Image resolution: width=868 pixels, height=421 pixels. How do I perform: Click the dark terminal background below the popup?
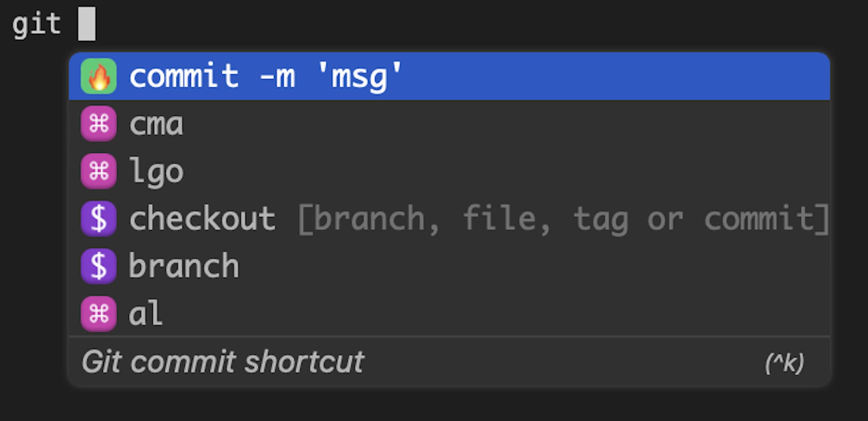point(434,405)
